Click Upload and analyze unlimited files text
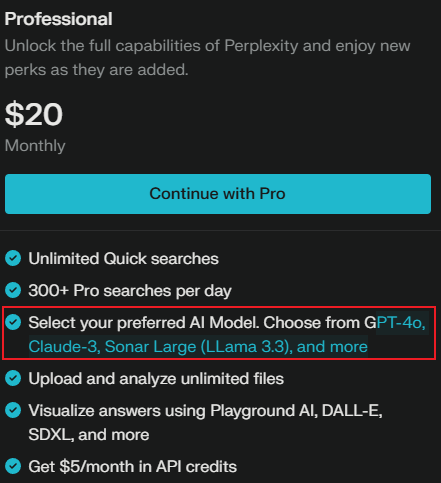This screenshot has width=441, height=483. click(156, 379)
